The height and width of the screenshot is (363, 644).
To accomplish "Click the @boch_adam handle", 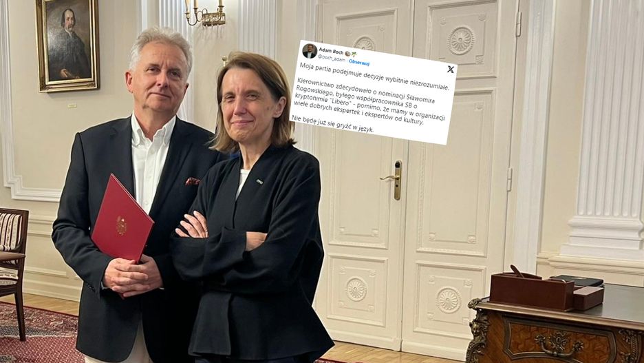I will (332, 60).
